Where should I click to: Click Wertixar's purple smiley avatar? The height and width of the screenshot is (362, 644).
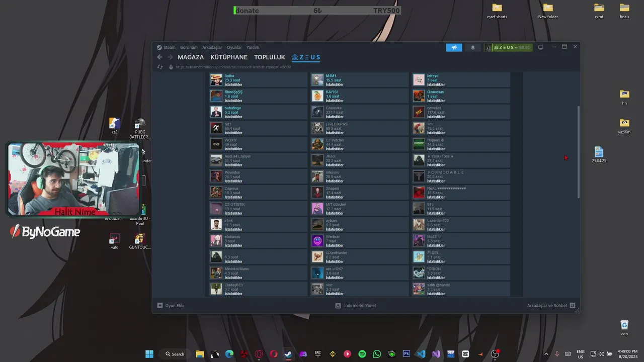point(317,240)
